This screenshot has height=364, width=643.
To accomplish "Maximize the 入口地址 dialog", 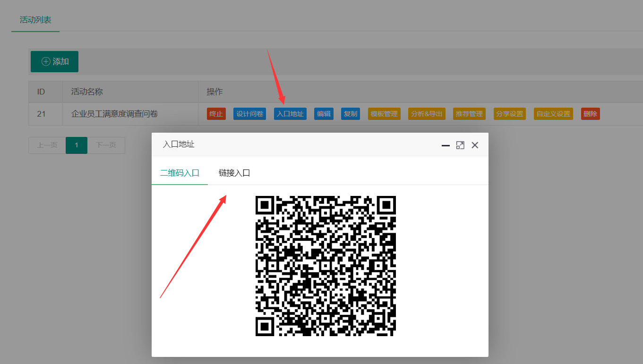I will click(460, 145).
